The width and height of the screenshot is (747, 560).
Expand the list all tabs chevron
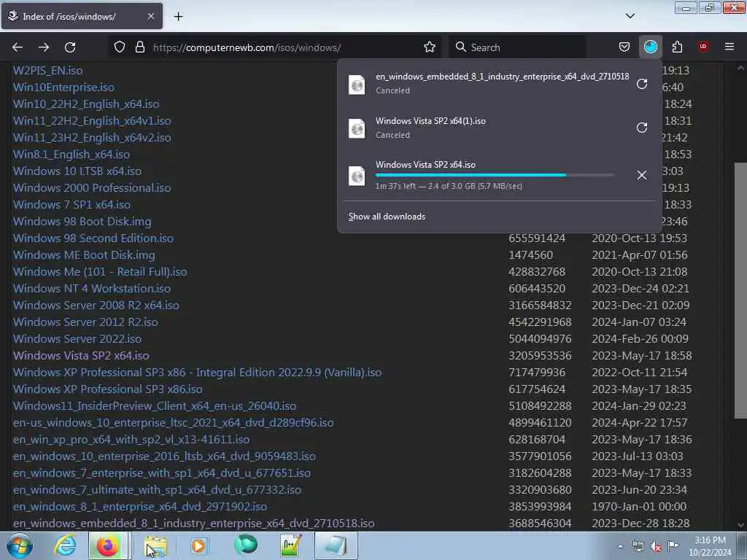[630, 16]
